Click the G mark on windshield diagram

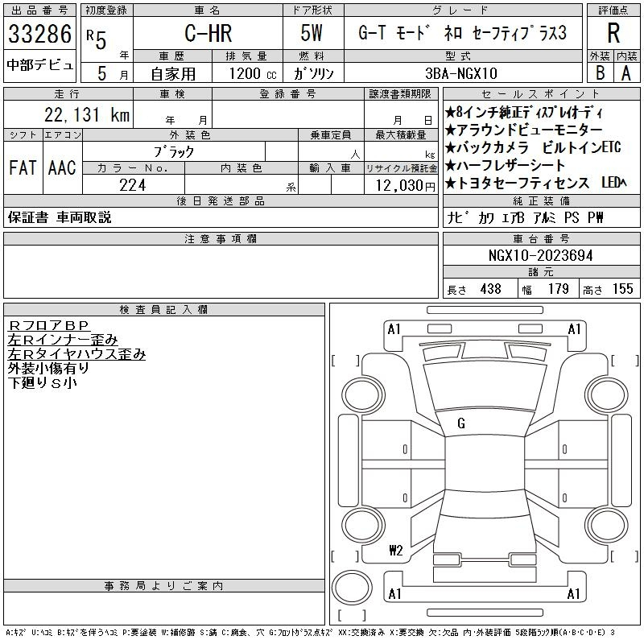click(460, 423)
